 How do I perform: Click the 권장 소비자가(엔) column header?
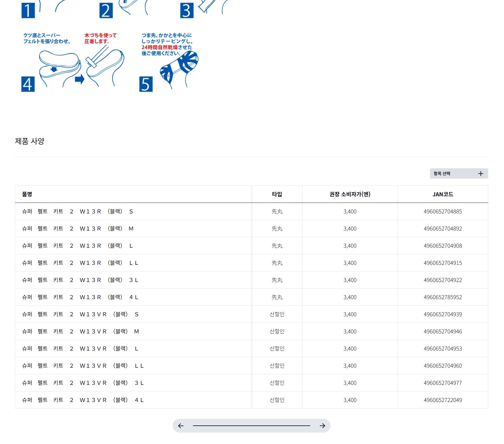click(350, 194)
